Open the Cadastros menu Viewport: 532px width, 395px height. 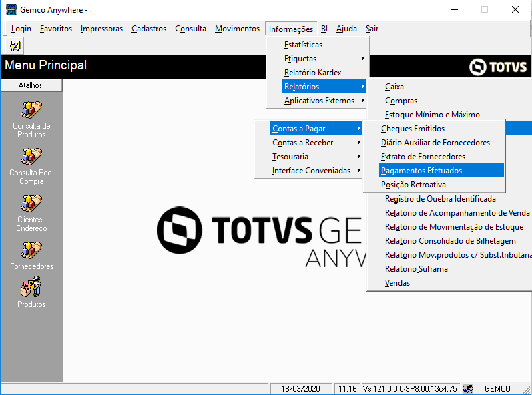pyautogui.click(x=149, y=29)
